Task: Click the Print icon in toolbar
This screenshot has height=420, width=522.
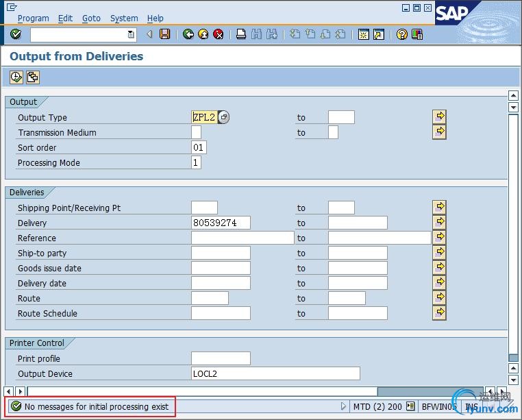Action: click(x=241, y=34)
